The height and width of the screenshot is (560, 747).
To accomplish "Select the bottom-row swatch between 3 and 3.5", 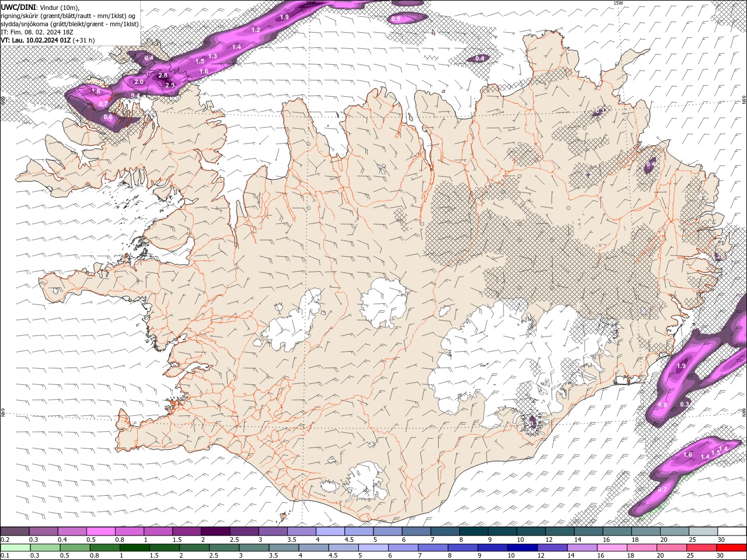I will pos(253,547).
